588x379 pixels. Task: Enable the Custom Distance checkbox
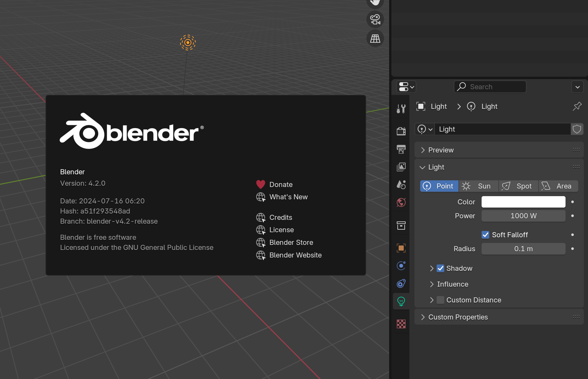[x=440, y=300]
